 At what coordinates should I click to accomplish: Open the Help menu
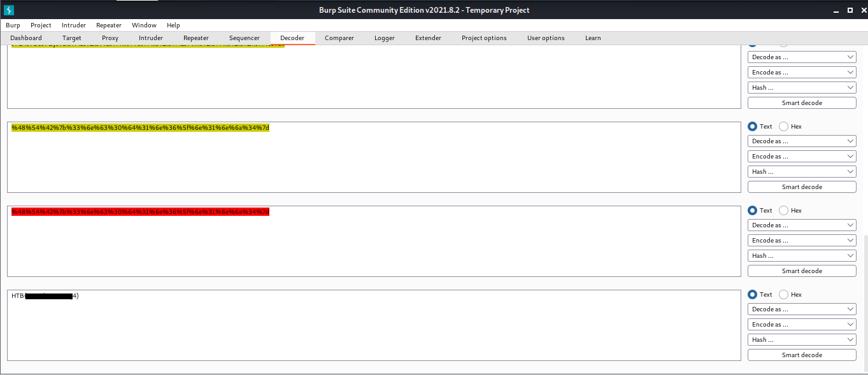click(173, 25)
